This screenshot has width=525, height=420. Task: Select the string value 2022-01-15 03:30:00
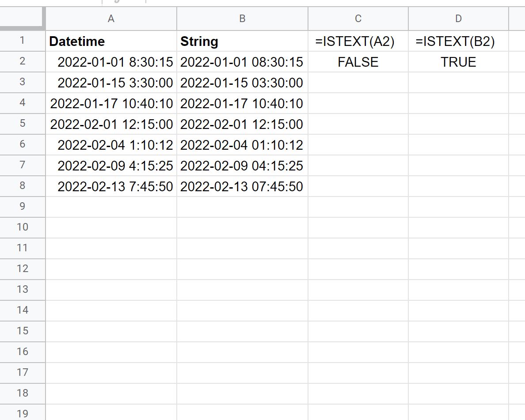[242, 83]
